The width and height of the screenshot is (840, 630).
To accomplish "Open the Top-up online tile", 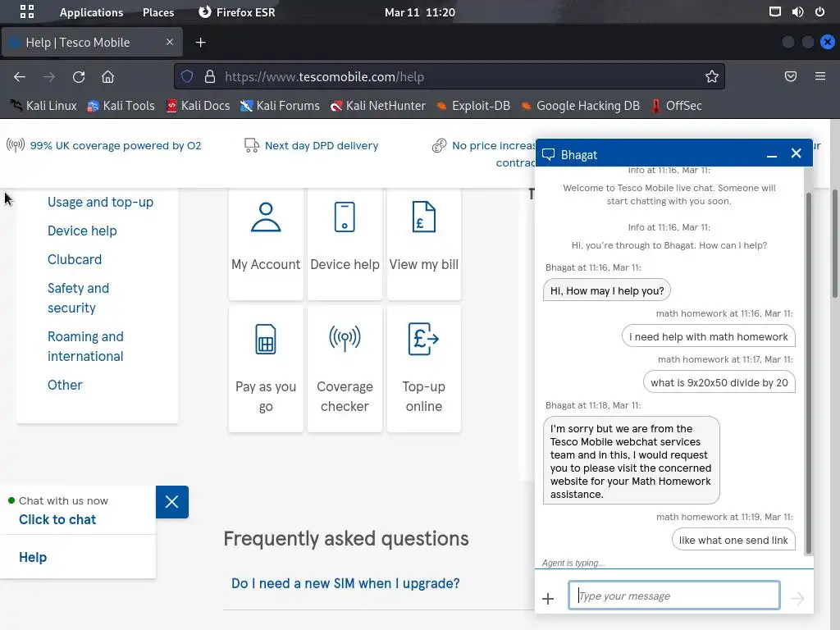I will 424,368.
